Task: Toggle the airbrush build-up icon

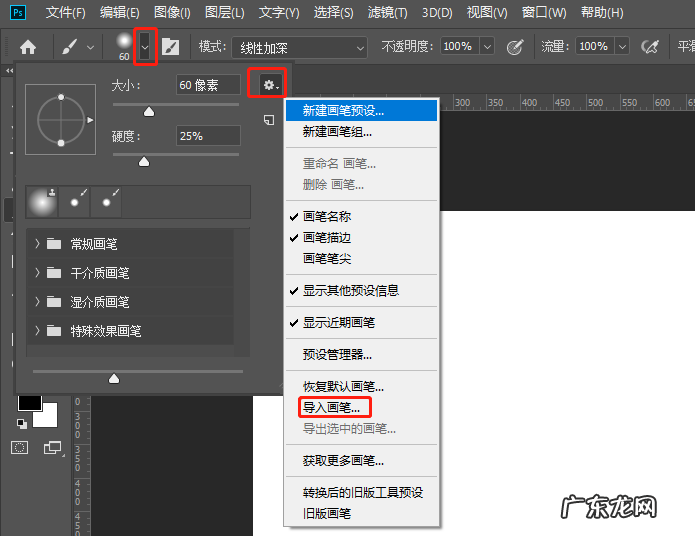Action: coord(650,46)
